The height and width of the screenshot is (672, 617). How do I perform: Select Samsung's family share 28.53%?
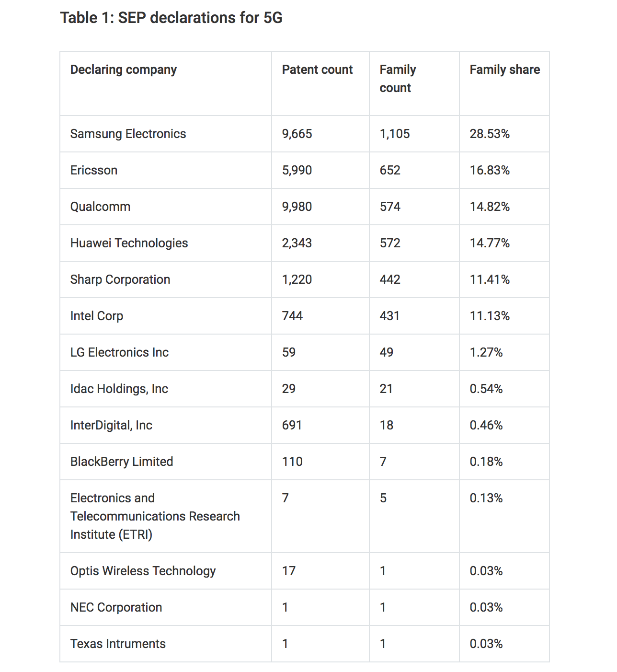(490, 134)
